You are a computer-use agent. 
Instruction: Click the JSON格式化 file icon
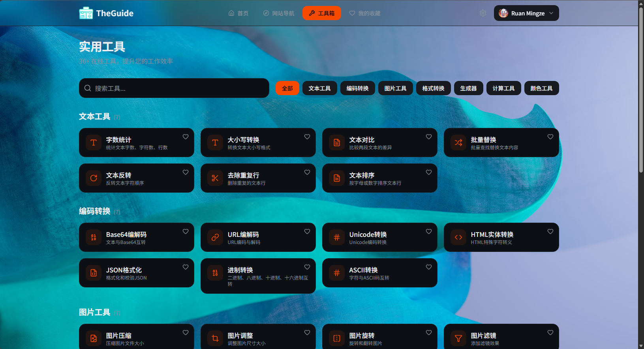pyautogui.click(x=94, y=273)
